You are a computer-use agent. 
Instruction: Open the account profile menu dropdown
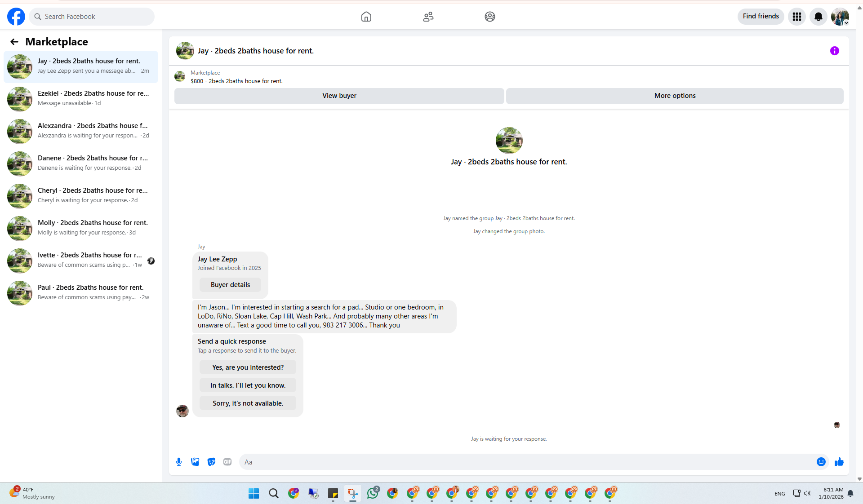840,17
